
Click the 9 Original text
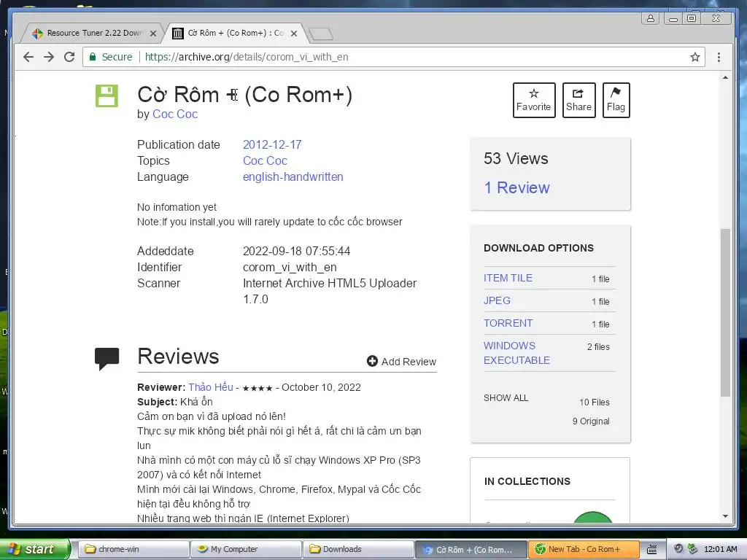(x=591, y=421)
